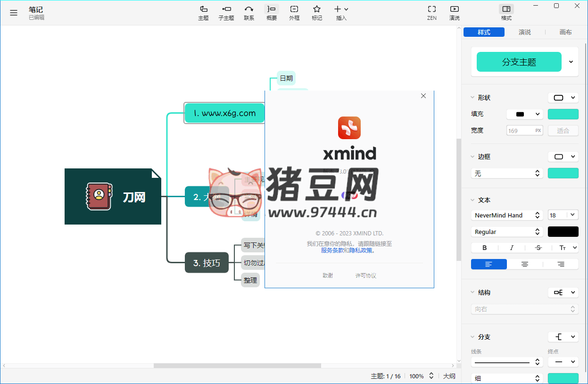Toggle bold text formatting
This screenshot has width=588, height=384.
click(484, 248)
